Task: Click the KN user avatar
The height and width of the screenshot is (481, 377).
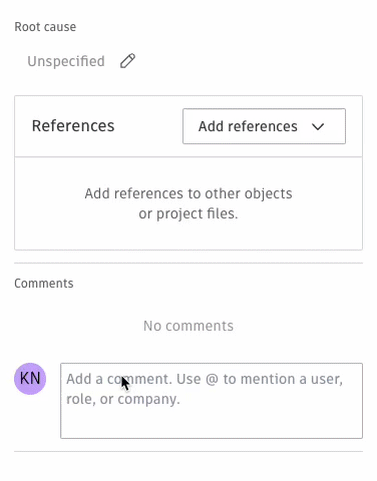Action: pos(30,379)
